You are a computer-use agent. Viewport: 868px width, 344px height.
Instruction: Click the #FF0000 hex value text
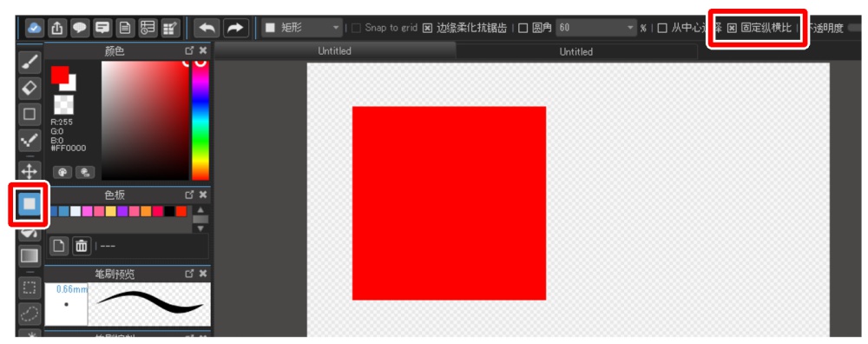[x=68, y=149]
